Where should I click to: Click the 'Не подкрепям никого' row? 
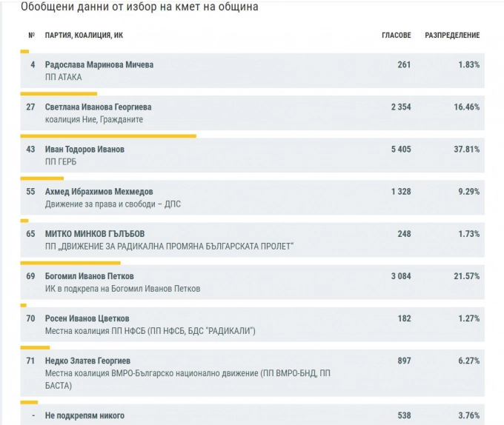pyautogui.click(x=84, y=415)
